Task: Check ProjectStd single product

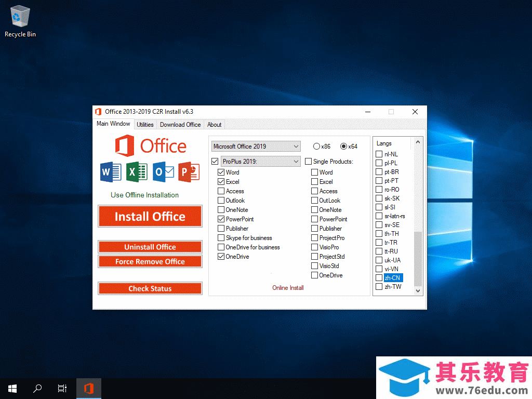Action: [x=314, y=257]
